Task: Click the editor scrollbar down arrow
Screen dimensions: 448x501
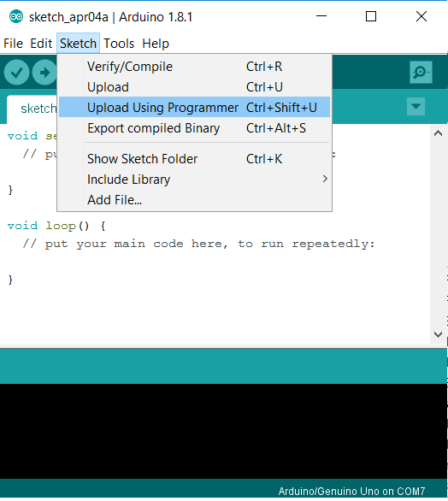Action: [438, 334]
